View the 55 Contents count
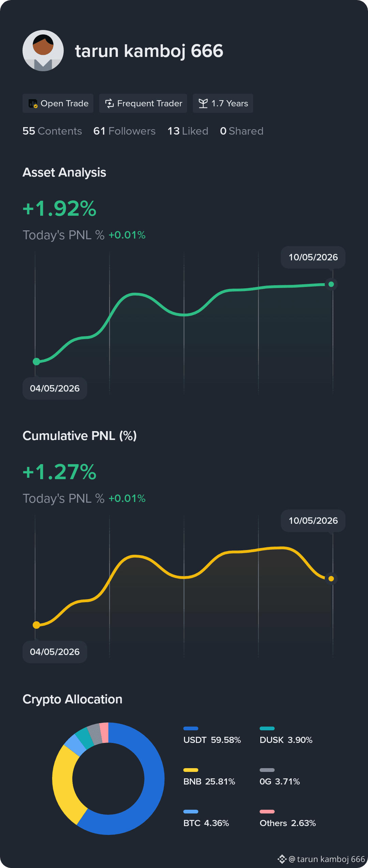The image size is (368, 868). point(52,131)
